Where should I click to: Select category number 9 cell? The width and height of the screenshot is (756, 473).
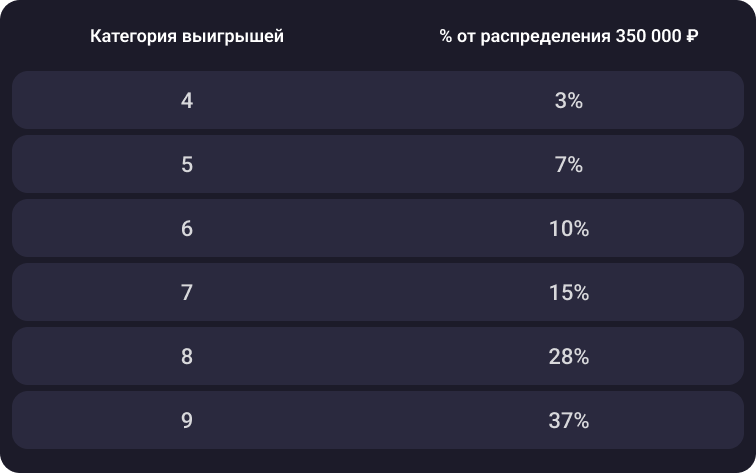point(187,420)
